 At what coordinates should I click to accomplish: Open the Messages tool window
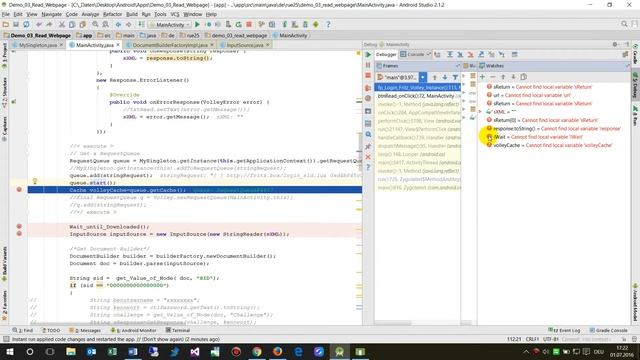coord(86,330)
